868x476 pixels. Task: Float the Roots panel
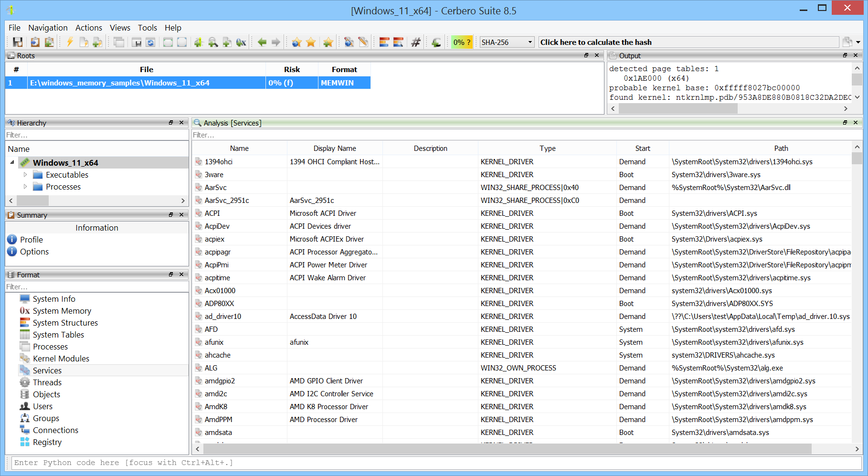(586, 55)
